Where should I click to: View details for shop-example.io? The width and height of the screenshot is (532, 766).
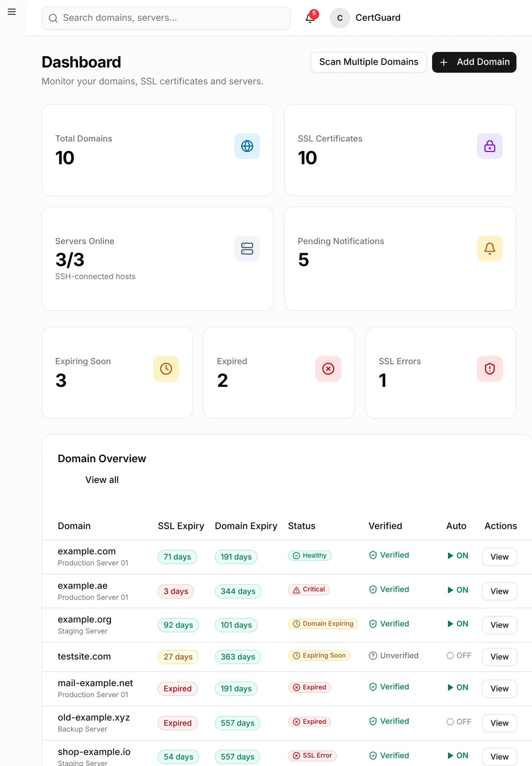point(499,757)
